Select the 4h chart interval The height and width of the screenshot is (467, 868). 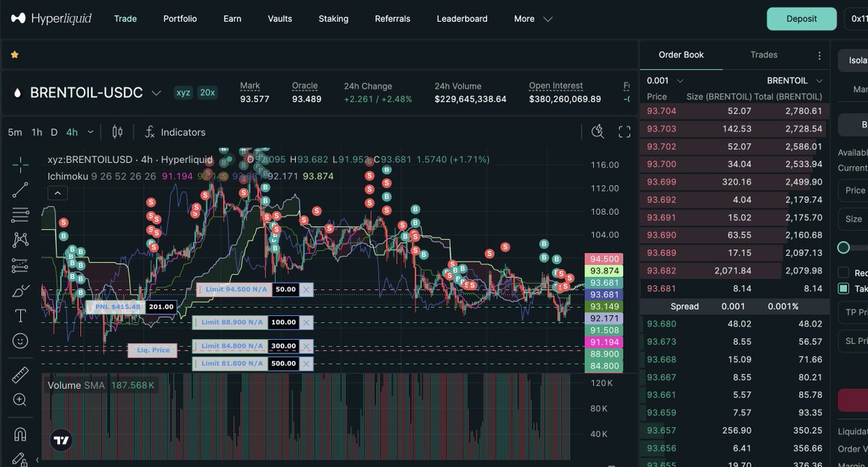[72, 132]
